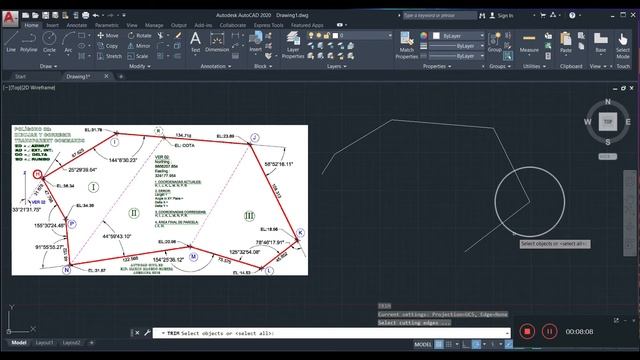The width and height of the screenshot is (640, 360).
Task: Activate the Scale command
Action: pos(138,56)
